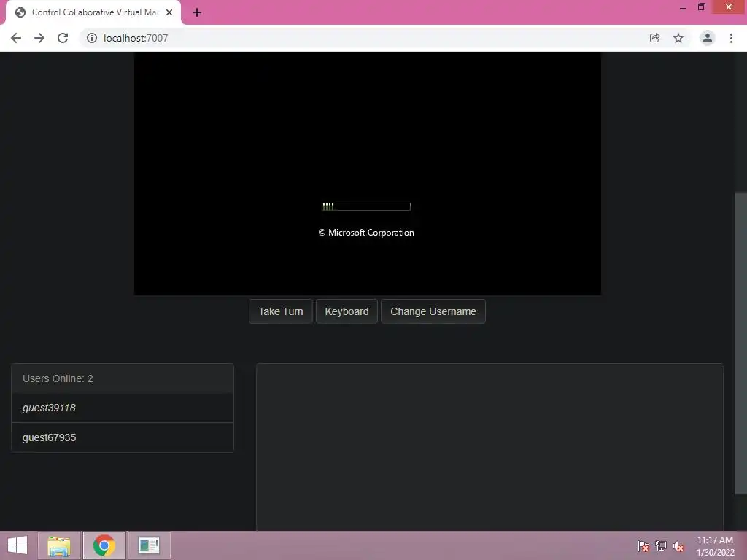Select user guest39118 in the list

click(x=123, y=408)
